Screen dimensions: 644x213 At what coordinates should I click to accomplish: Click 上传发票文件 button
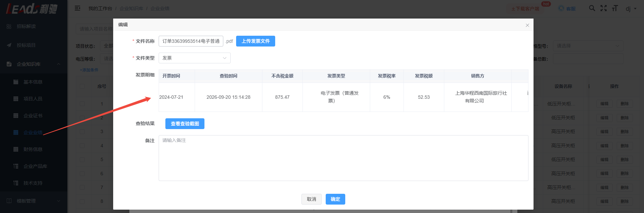[256, 41]
